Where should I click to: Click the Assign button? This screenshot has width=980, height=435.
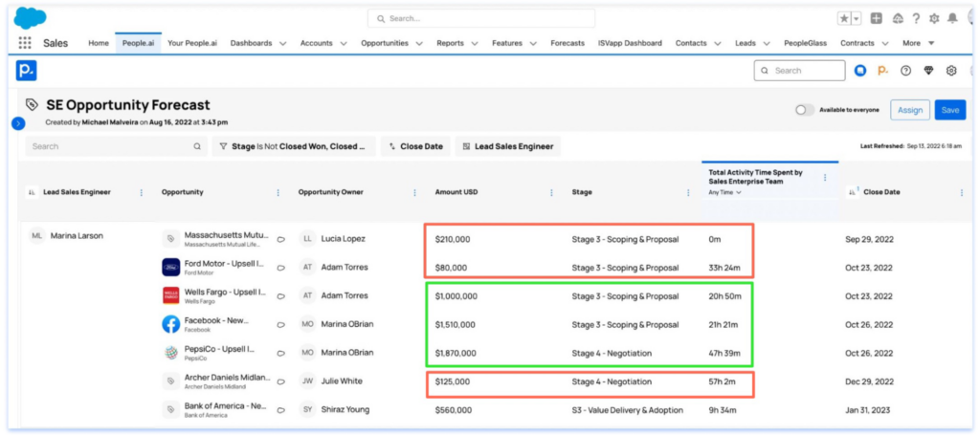tap(909, 110)
